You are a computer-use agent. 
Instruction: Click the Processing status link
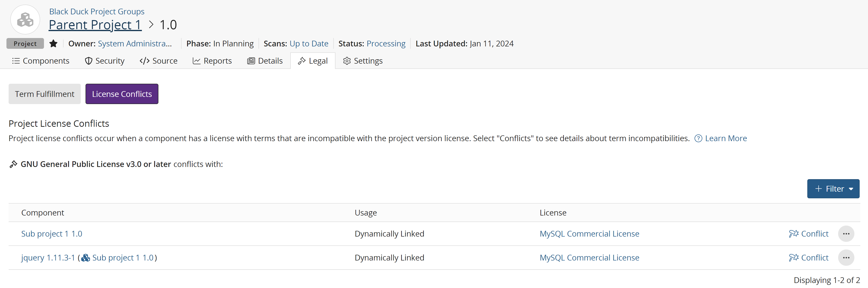pos(386,43)
